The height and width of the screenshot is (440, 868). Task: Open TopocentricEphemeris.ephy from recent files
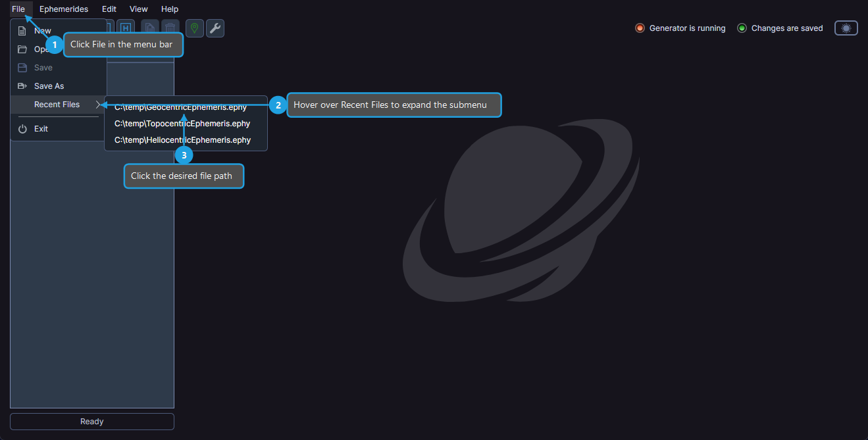[182, 123]
